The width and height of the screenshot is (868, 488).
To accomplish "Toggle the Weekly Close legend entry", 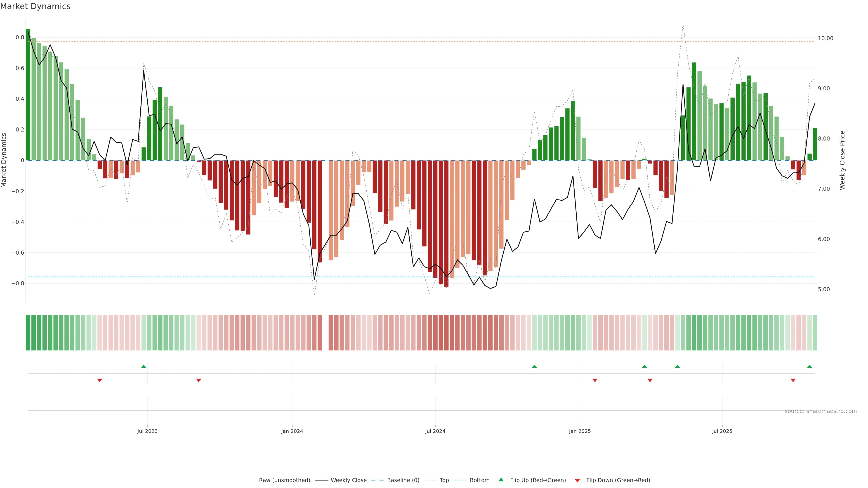I will [348, 480].
